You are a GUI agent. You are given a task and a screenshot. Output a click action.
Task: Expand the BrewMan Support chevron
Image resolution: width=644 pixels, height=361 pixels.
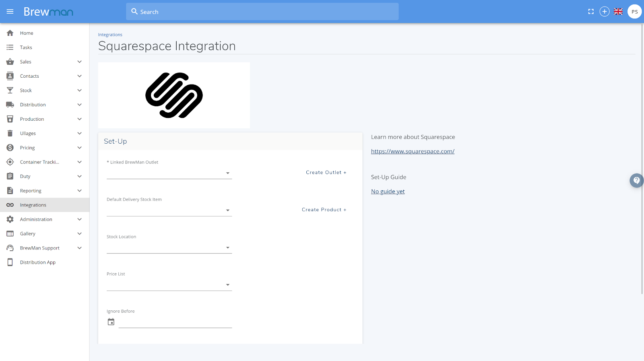point(79,248)
